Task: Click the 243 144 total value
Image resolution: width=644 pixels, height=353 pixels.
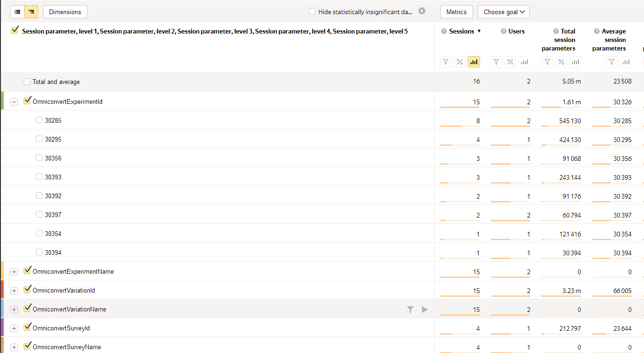Action: pos(570,177)
